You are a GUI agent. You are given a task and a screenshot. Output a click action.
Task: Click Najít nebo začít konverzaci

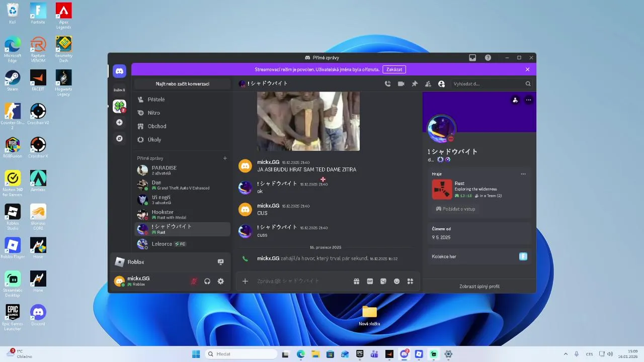coord(183,84)
